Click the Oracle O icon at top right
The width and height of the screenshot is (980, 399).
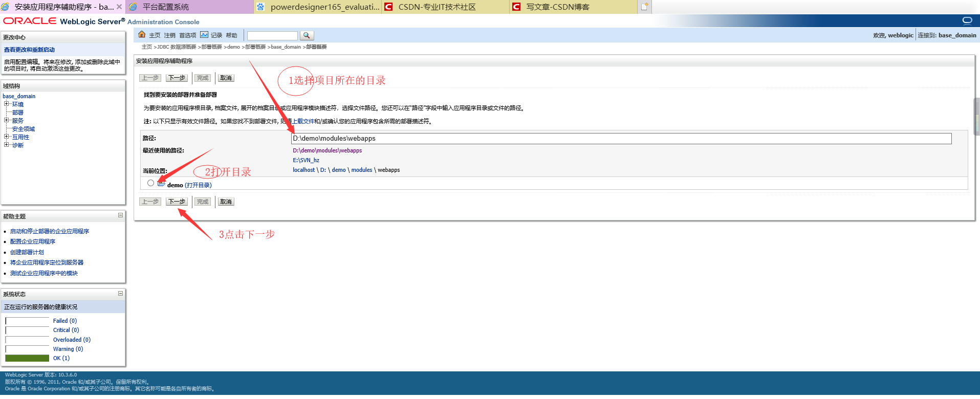[967, 20]
